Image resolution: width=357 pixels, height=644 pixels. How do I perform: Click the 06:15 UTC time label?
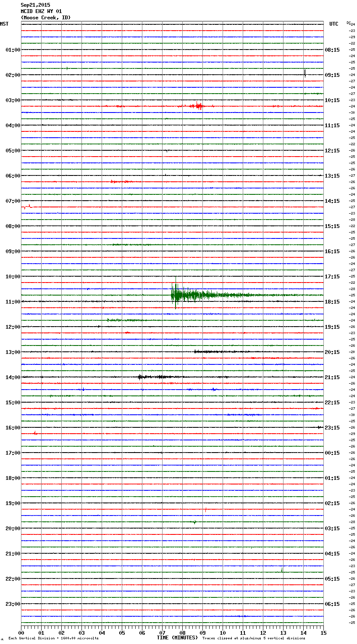pyautogui.click(x=332, y=604)
